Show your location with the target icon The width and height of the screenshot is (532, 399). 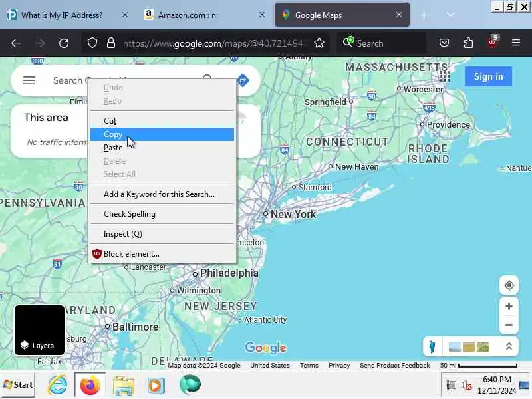[509, 285]
